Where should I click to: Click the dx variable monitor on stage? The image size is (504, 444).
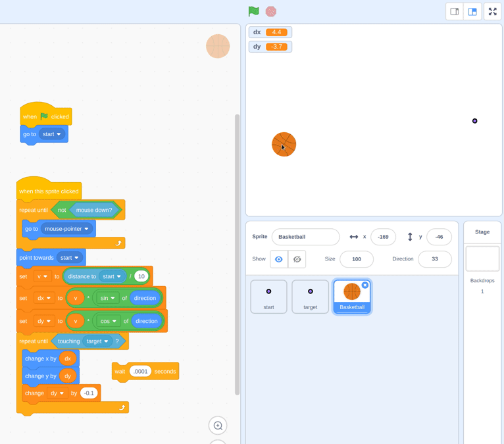270,32
